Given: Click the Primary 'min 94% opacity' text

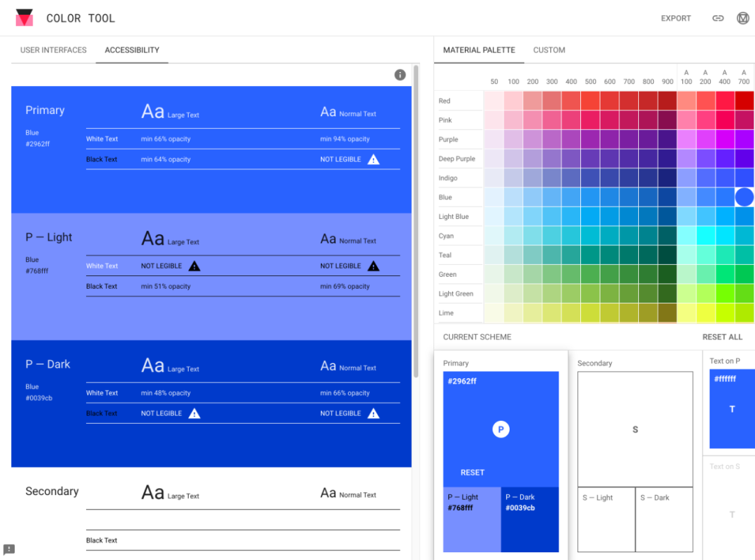Looking at the screenshot, I should 345,138.
